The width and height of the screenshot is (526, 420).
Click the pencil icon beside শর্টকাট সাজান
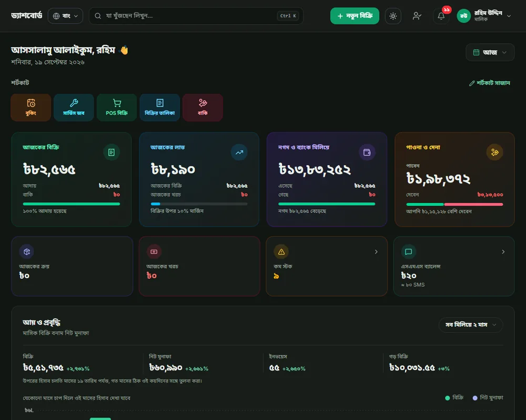point(472,83)
